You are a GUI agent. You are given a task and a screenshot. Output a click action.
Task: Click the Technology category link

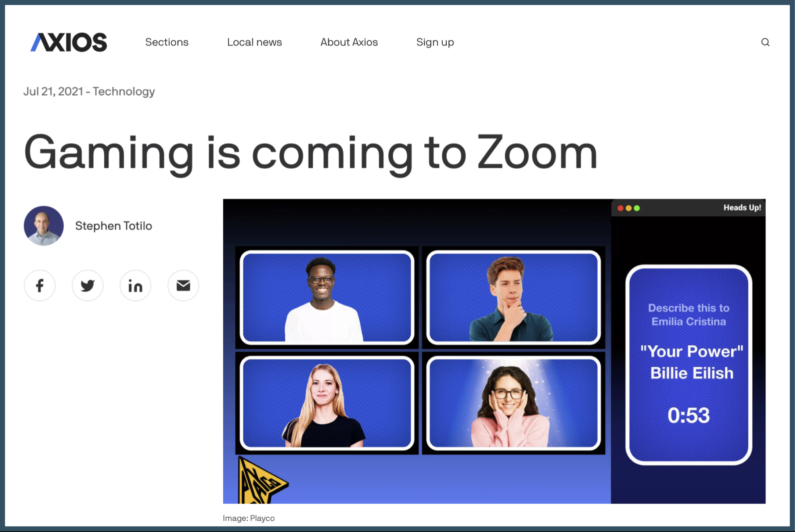coord(124,91)
